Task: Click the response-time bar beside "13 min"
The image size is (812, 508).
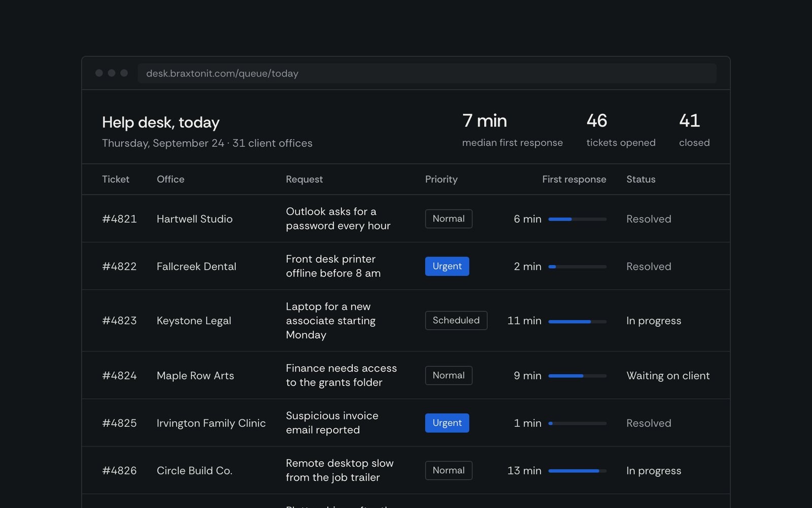Action: click(578, 471)
